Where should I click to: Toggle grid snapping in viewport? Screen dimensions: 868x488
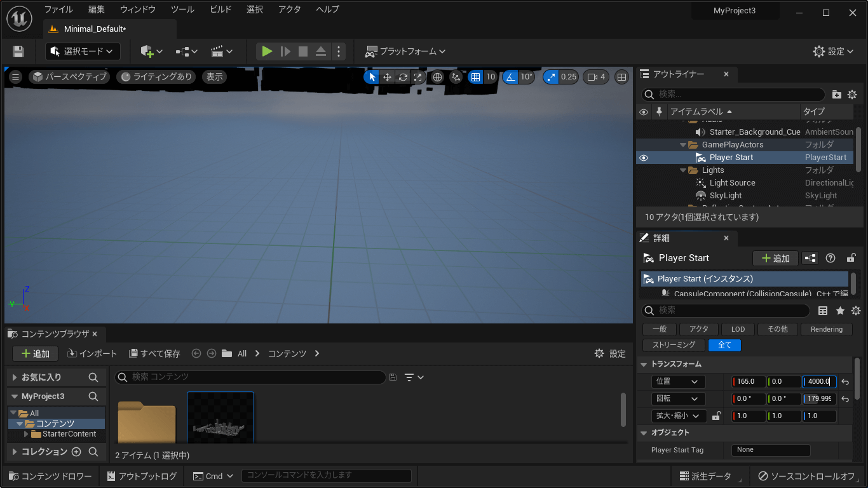475,77
